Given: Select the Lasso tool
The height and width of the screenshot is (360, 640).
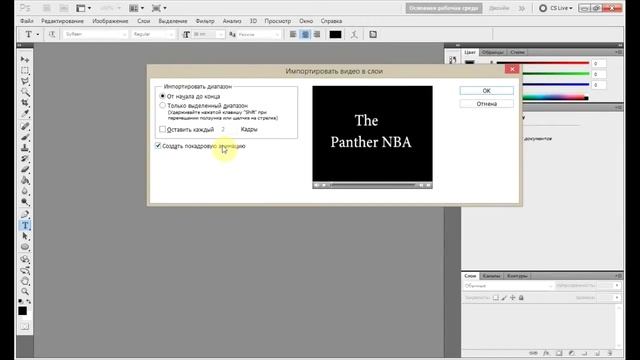Looking at the screenshot, I should pos(25,81).
